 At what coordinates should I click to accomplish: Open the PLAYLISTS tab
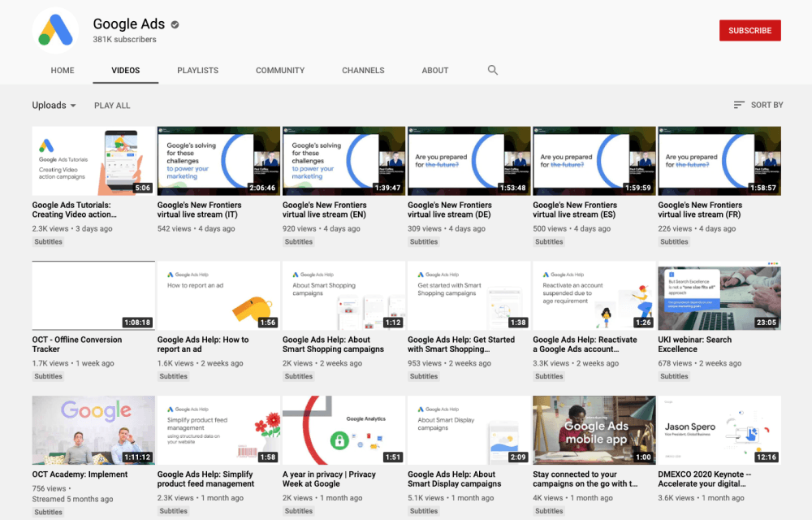click(198, 71)
